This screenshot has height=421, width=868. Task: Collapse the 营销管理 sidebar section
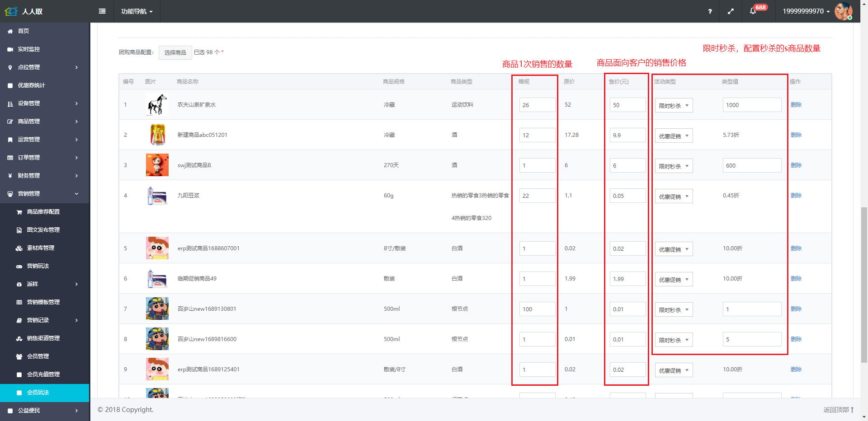click(44, 194)
